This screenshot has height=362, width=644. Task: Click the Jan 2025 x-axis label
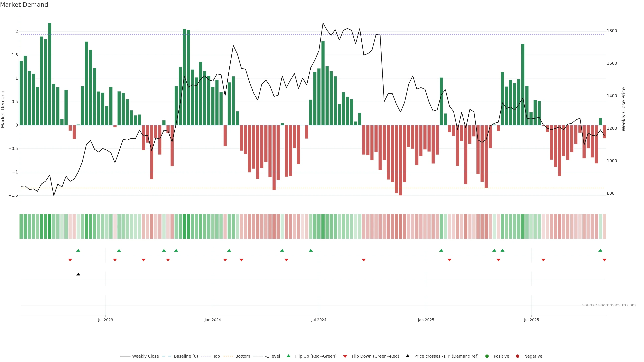(426, 320)
